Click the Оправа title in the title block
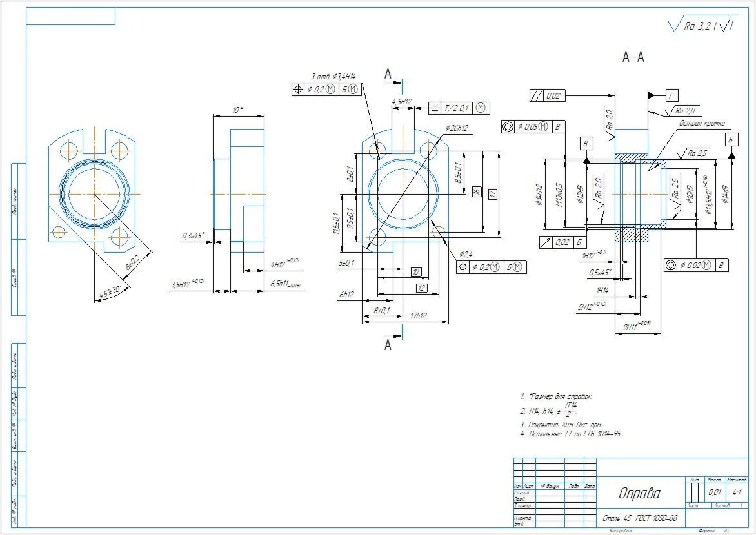The width and height of the screenshot is (756, 535). click(640, 493)
